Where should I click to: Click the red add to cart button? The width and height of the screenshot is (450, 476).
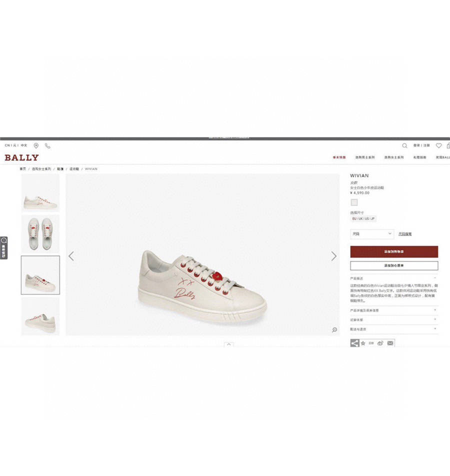[394, 251]
